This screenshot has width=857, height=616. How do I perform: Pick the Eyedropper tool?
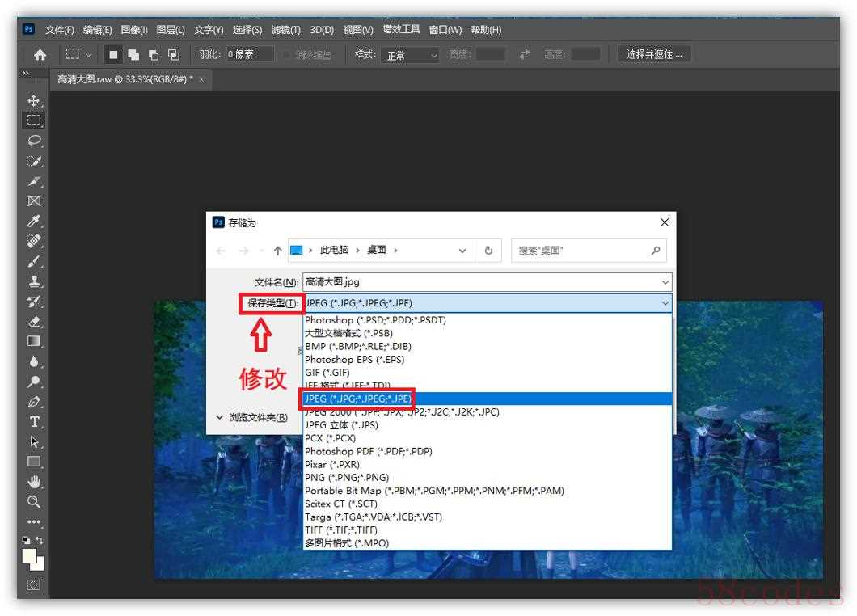(x=34, y=222)
